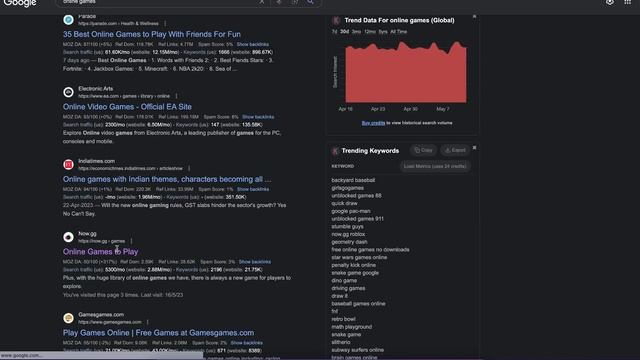
Task: Select 'now.gg roblox' keyword
Action: tap(348, 234)
